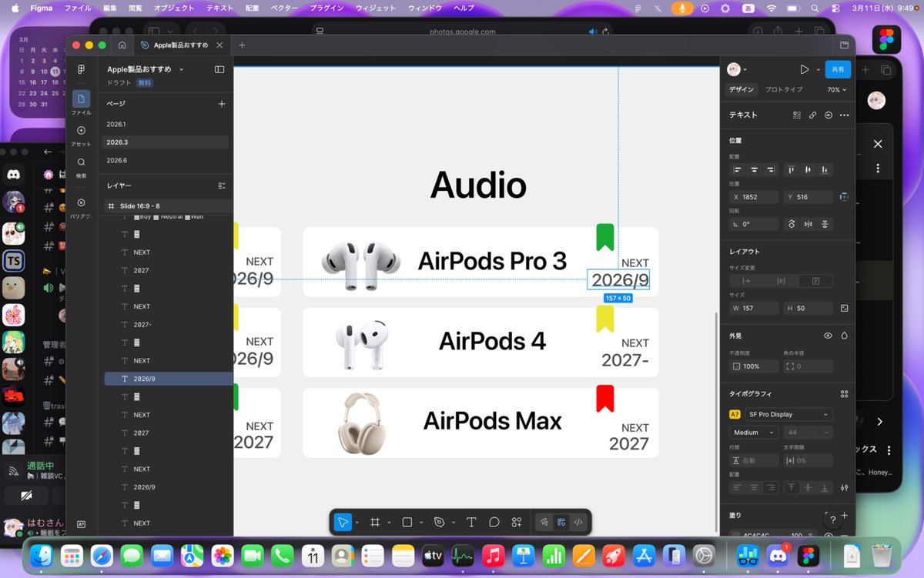This screenshot has width=924, height=578.
Task: Select page 2026.1
Action: pyautogui.click(x=166, y=124)
